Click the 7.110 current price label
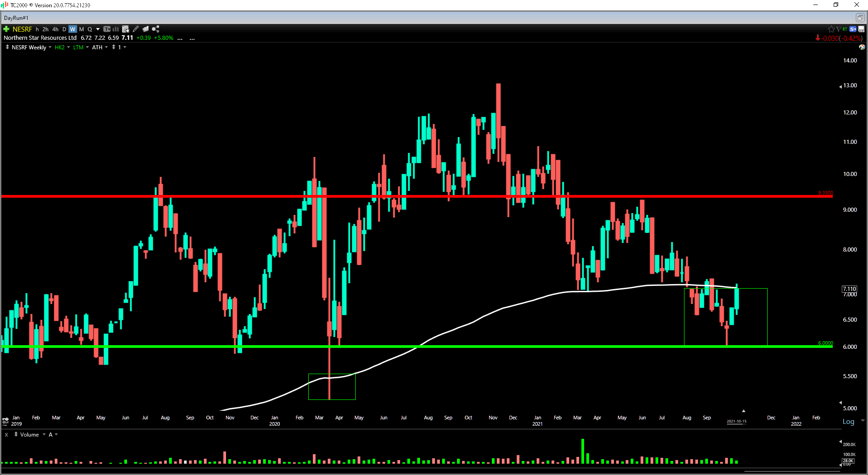Image resolution: width=868 pixels, height=475 pixels. pos(849,289)
